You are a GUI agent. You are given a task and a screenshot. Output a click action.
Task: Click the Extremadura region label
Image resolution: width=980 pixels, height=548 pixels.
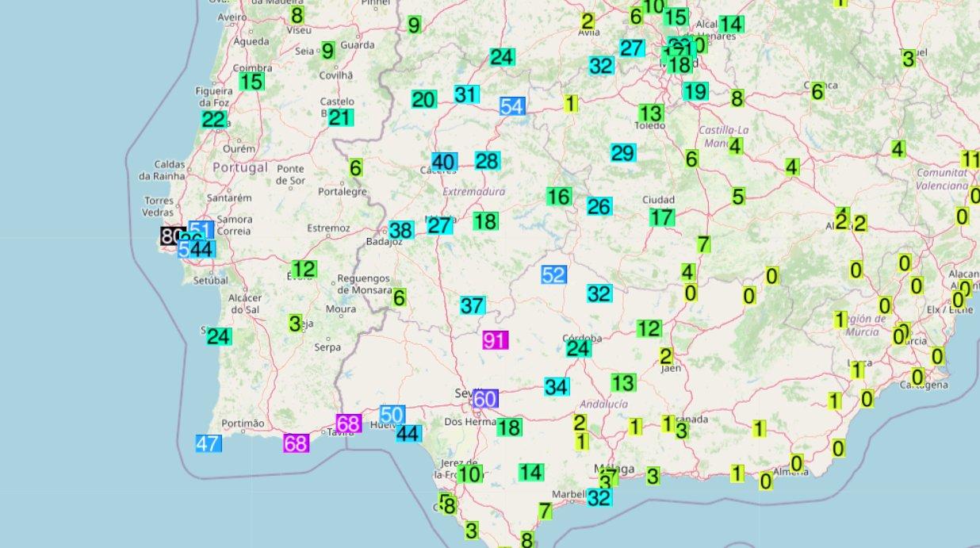coord(473,192)
